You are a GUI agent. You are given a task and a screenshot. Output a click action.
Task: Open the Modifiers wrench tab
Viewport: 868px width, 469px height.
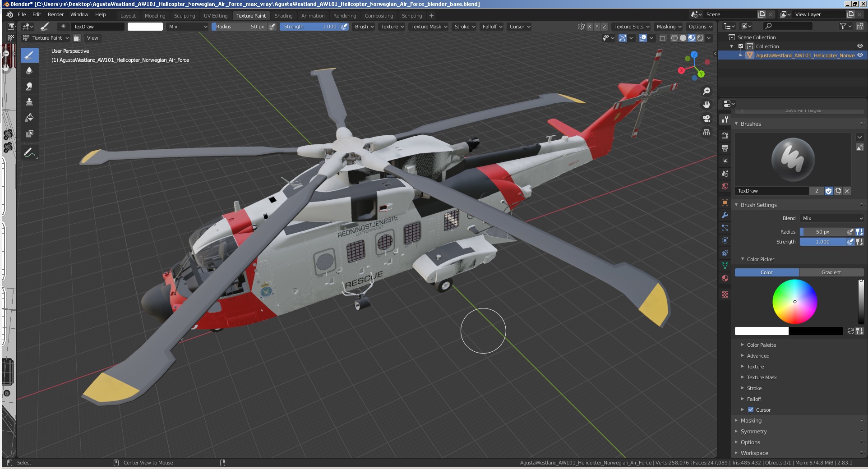725,215
